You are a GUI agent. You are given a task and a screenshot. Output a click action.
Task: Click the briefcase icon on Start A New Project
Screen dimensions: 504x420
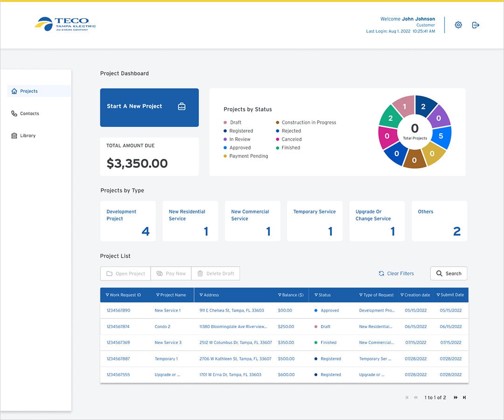(182, 106)
